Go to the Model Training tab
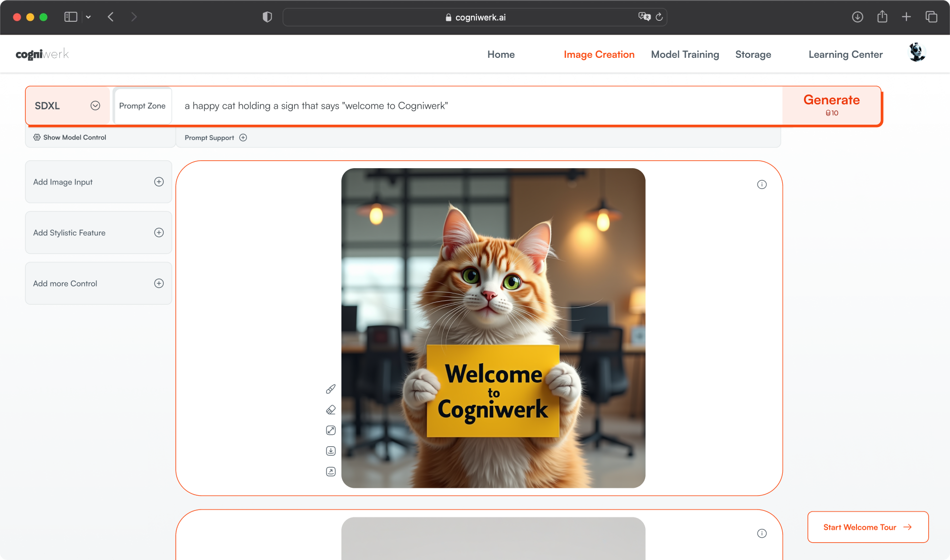Screen dimensions: 950x560 click(x=685, y=54)
